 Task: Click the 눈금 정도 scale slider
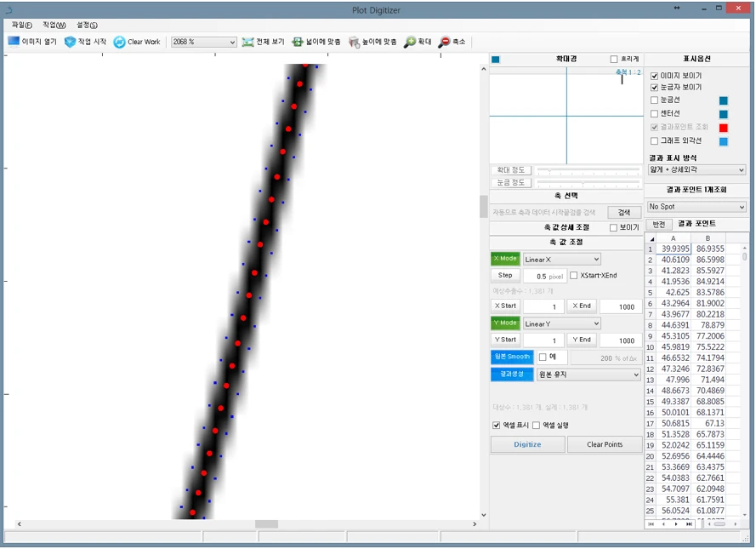tap(588, 183)
